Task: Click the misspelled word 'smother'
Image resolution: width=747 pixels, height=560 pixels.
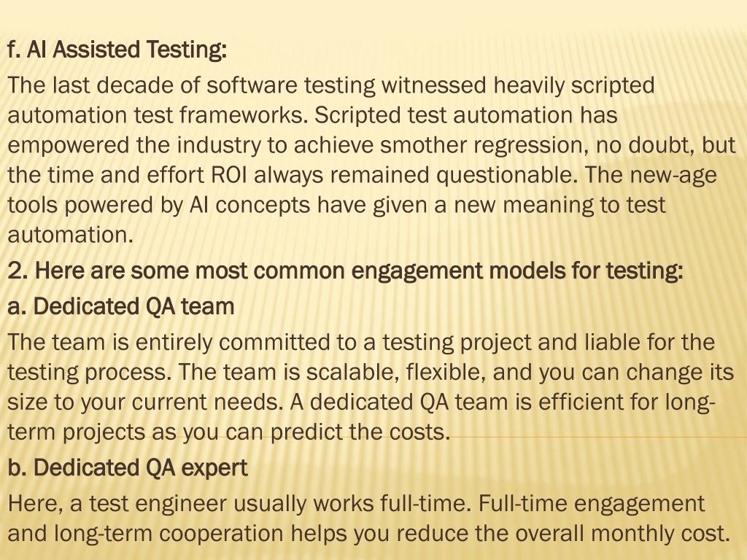Action: 424,145
